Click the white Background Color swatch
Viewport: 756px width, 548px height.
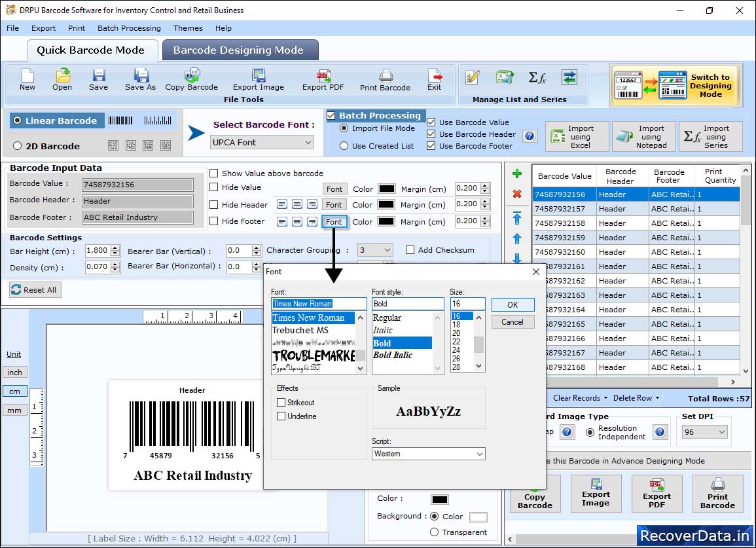(x=478, y=517)
